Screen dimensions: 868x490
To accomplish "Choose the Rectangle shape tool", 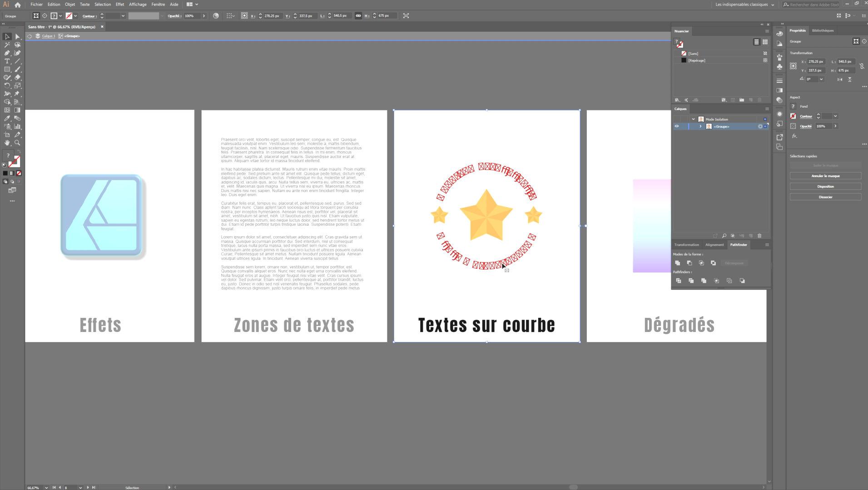I will [x=7, y=69].
